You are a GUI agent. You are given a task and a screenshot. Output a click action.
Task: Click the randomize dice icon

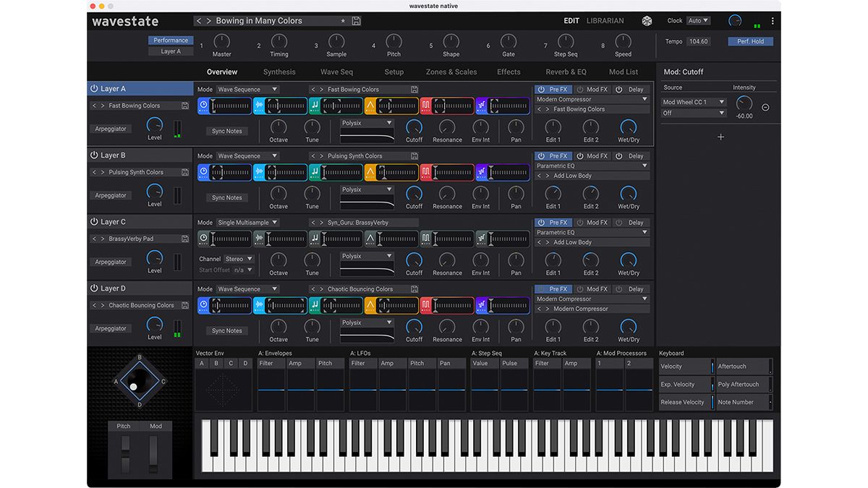pyautogui.click(x=647, y=21)
